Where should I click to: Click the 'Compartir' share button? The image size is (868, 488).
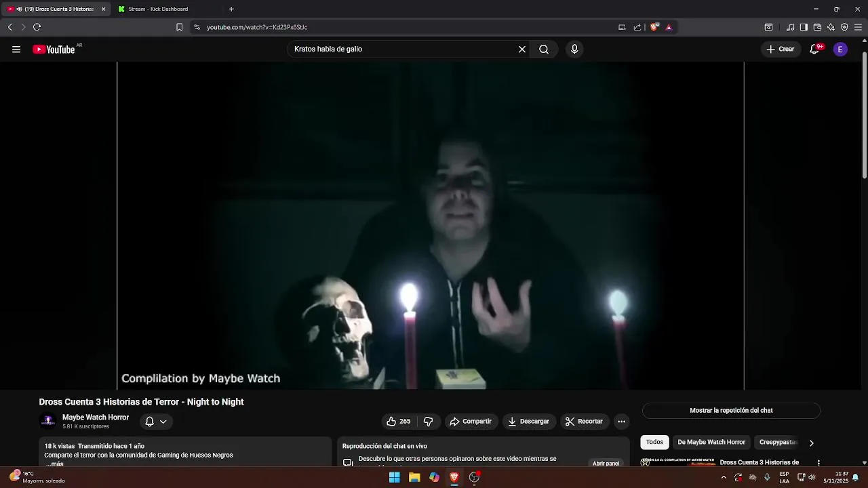click(x=470, y=422)
